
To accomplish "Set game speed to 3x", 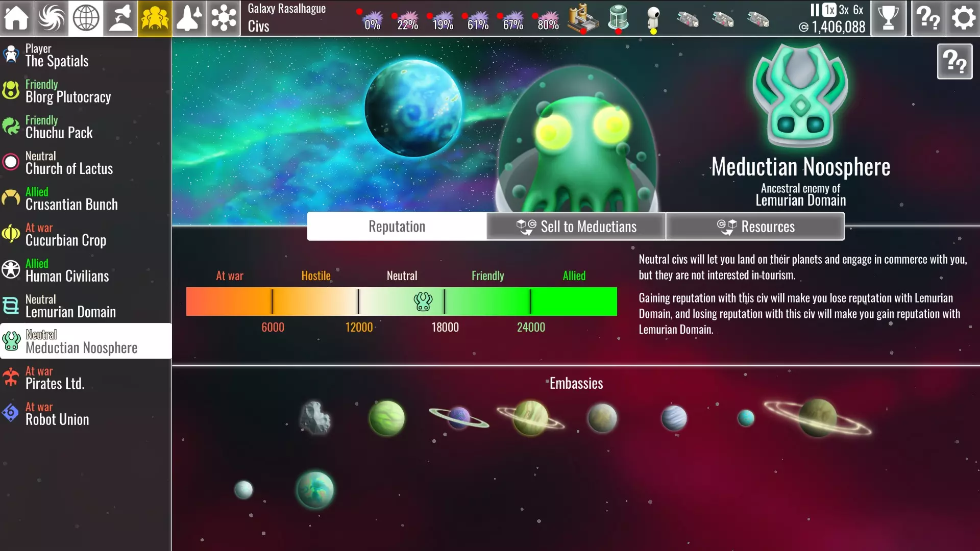I will (844, 10).
